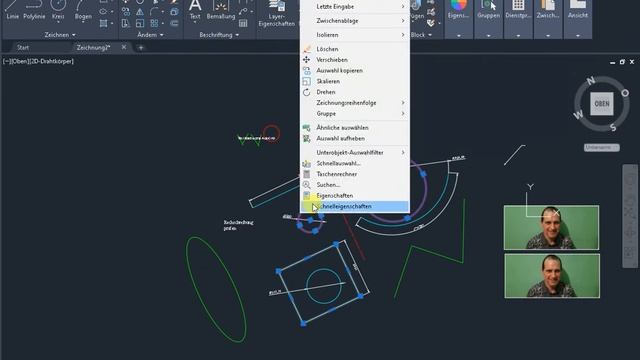The width and height of the screenshot is (640, 360).
Task: Open Zeichnungsreihenfolge submenu
Action: [x=355, y=103]
